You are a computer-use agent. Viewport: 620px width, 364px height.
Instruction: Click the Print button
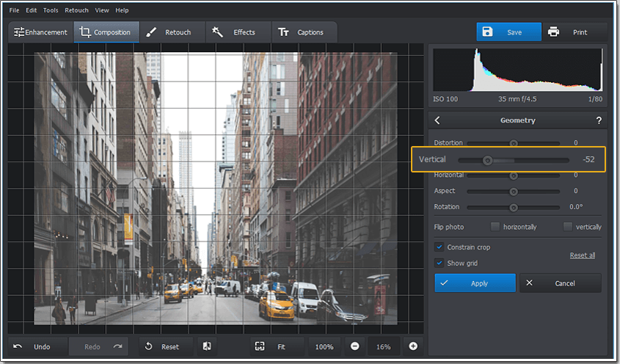[x=575, y=32]
